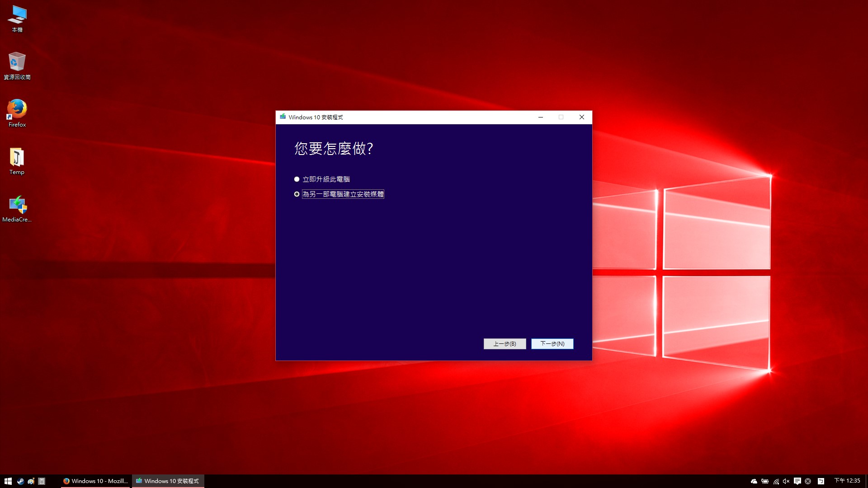Click the setup icon in the dialog title bar
The width and height of the screenshot is (868, 488).
[283, 117]
